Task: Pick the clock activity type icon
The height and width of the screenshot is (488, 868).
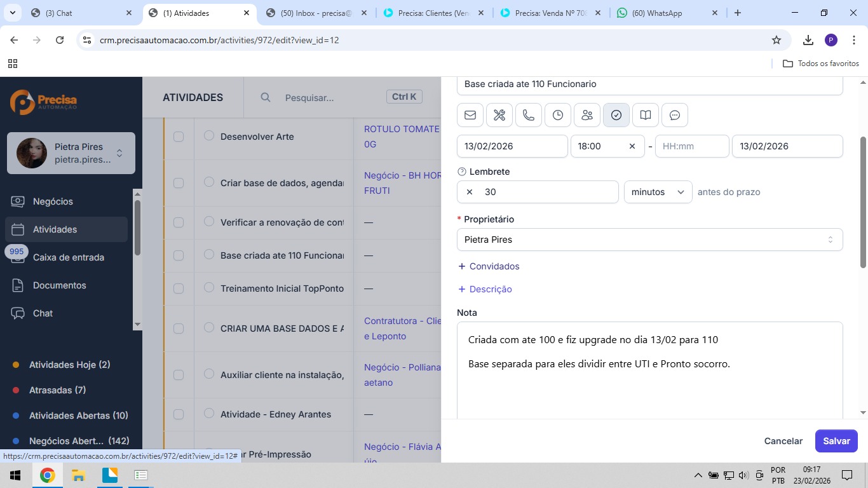Action: pos(558,115)
